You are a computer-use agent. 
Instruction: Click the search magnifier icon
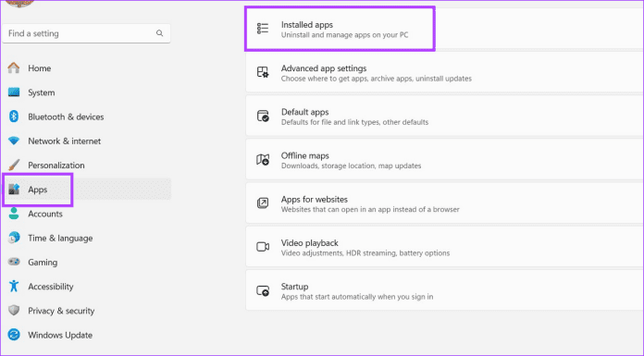pyautogui.click(x=159, y=33)
